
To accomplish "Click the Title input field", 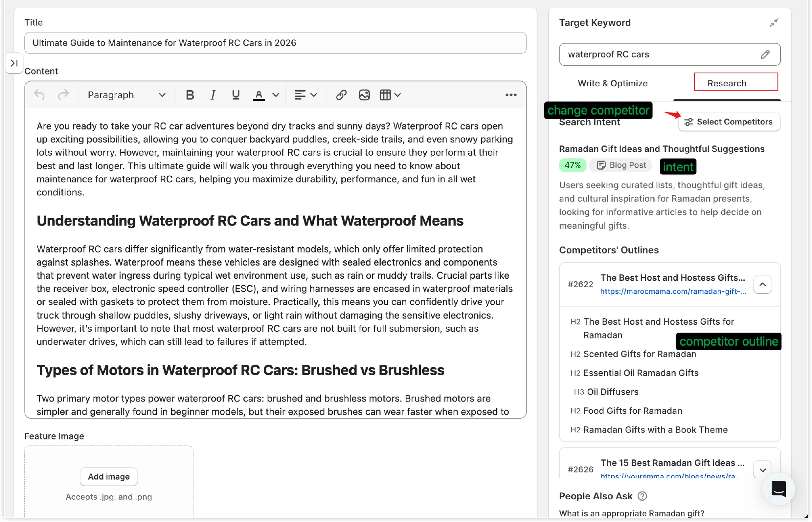I will (275, 43).
